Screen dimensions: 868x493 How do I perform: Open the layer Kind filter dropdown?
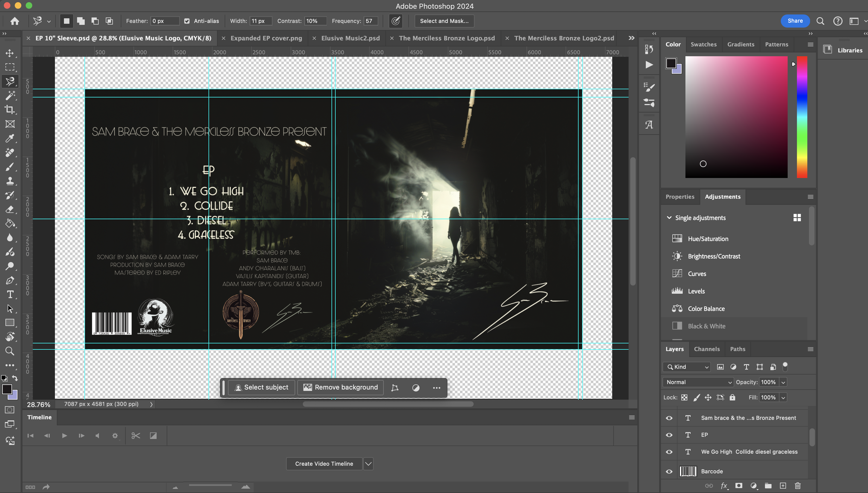tap(687, 367)
